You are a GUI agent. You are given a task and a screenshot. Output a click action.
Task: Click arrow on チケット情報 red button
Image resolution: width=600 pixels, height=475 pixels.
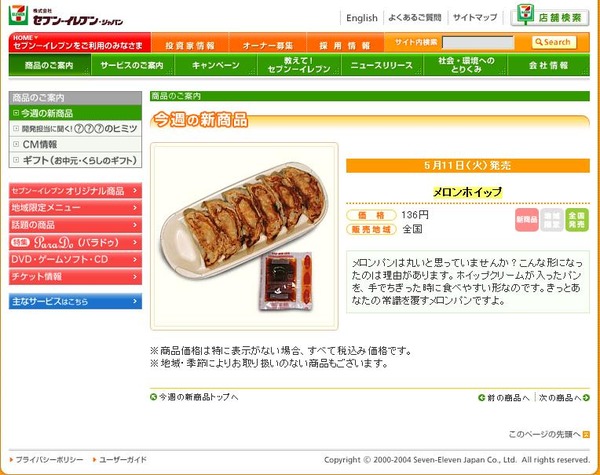pyautogui.click(x=135, y=276)
